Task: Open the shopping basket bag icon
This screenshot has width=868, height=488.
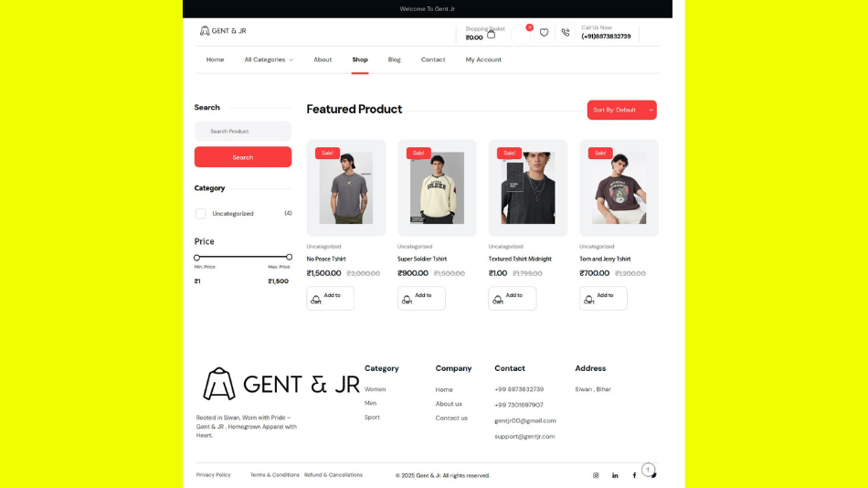Action: pyautogui.click(x=491, y=35)
